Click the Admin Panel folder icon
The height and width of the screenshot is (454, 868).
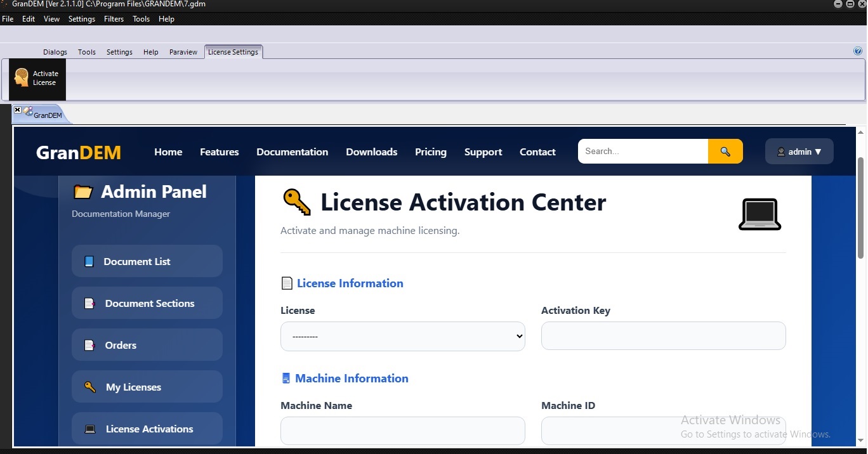83,191
